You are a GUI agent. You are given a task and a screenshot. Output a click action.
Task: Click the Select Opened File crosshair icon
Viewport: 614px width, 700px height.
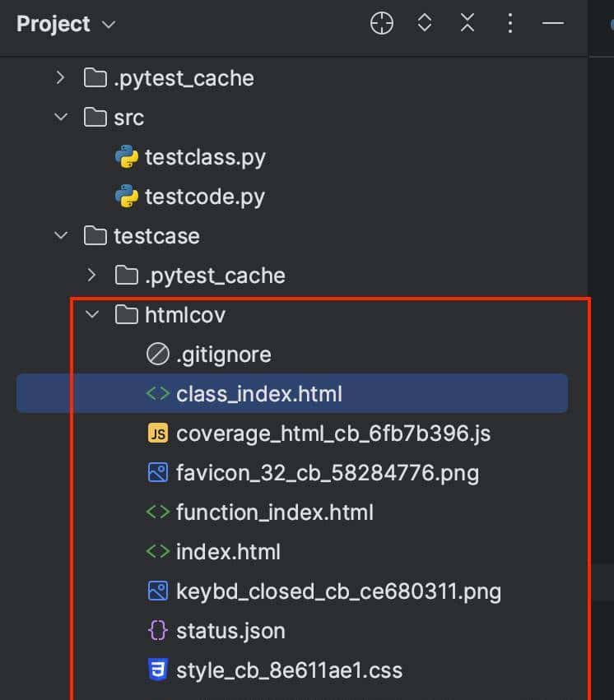point(381,23)
